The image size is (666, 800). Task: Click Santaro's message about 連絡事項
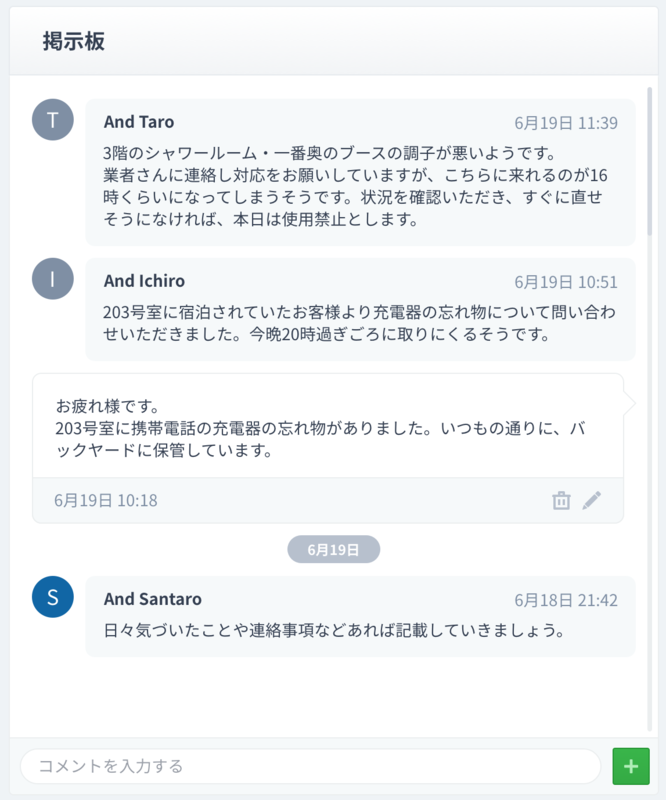336,631
